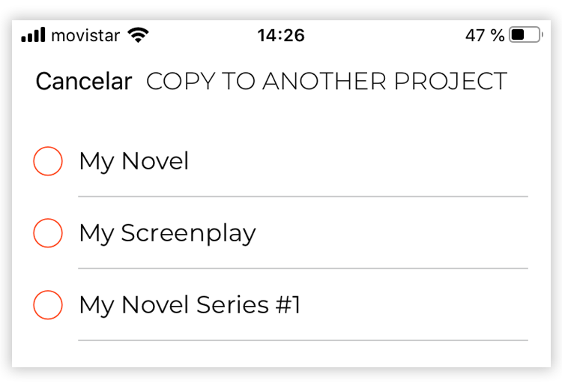Tap the divider line below My Screenplay

[x=303, y=268]
